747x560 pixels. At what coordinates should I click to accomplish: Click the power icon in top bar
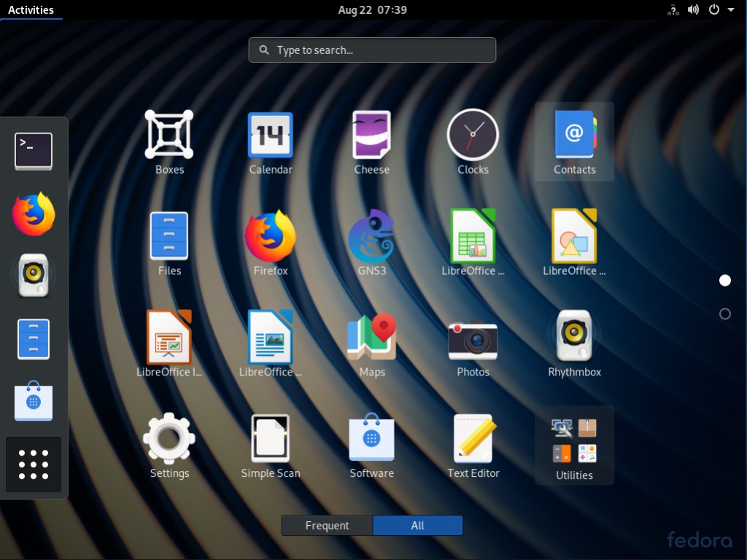(x=713, y=10)
